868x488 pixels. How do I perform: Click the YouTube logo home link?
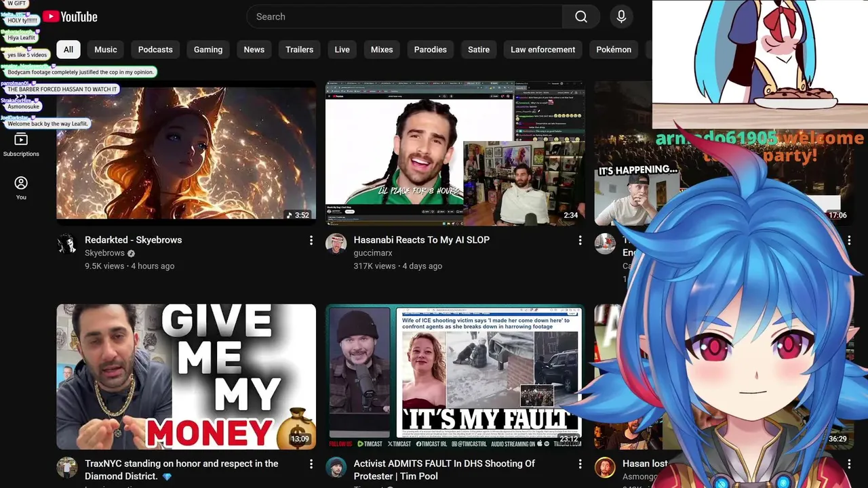pyautogui.click(x=70, y=17)
